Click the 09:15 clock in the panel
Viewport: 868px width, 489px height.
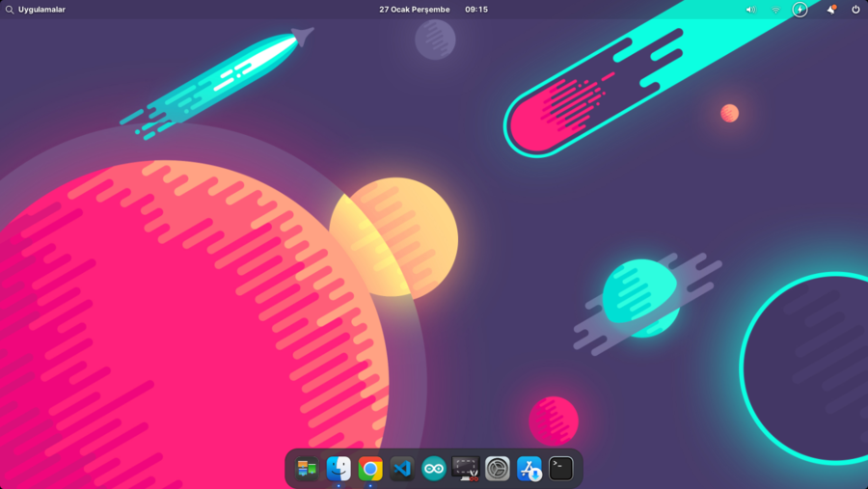(x=476, y=10)
